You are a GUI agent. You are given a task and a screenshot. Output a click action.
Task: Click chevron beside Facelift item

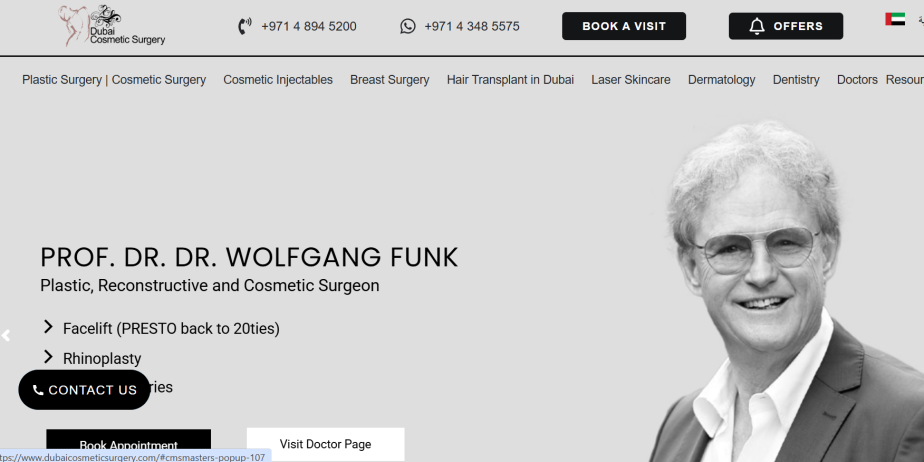pyautogui.click(x=48, y=327)
